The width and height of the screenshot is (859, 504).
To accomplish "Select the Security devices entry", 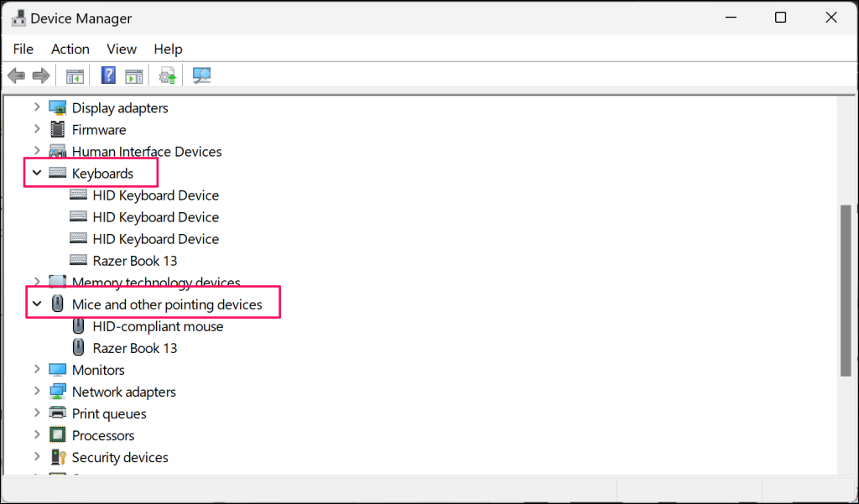I will click(x=120, y=457).
